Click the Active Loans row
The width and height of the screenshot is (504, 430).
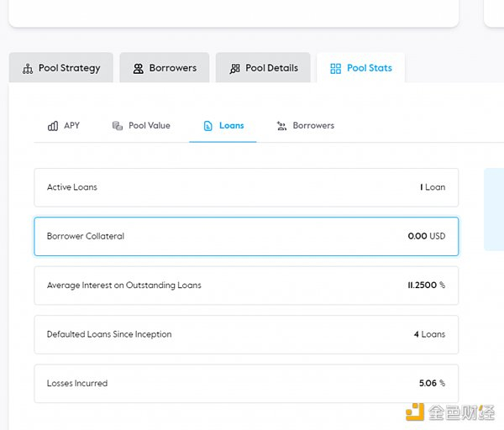pyautogui.click(x=246, y=187)
